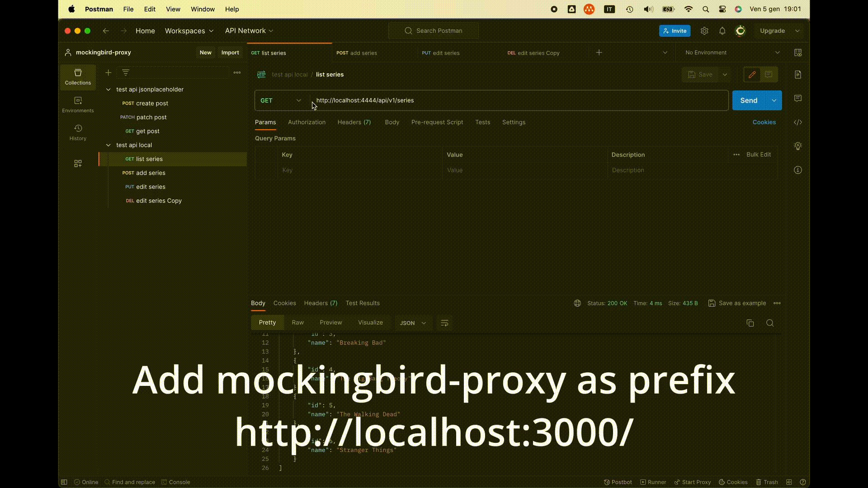Open Postman settings gear
This screenshot has width=868, height=488.
(704, 31)
